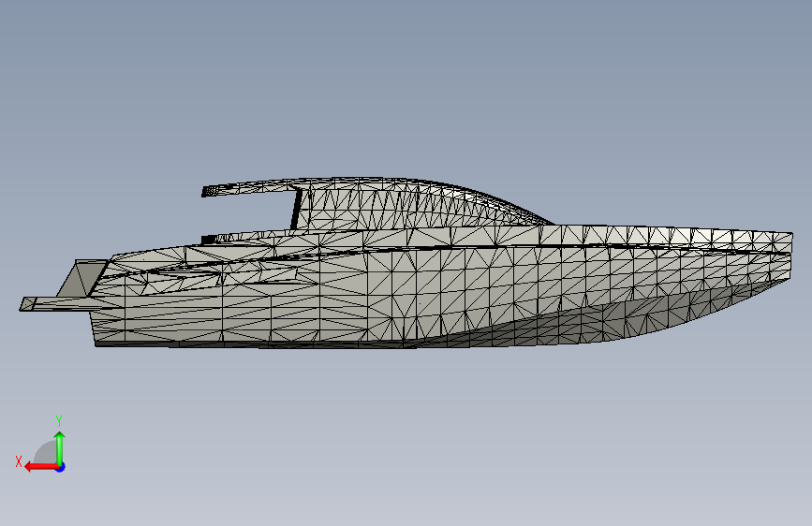The width and height of the screenshot is (812, 526).
Task: Click the stern swim platform
Action: tap(54, 304)
